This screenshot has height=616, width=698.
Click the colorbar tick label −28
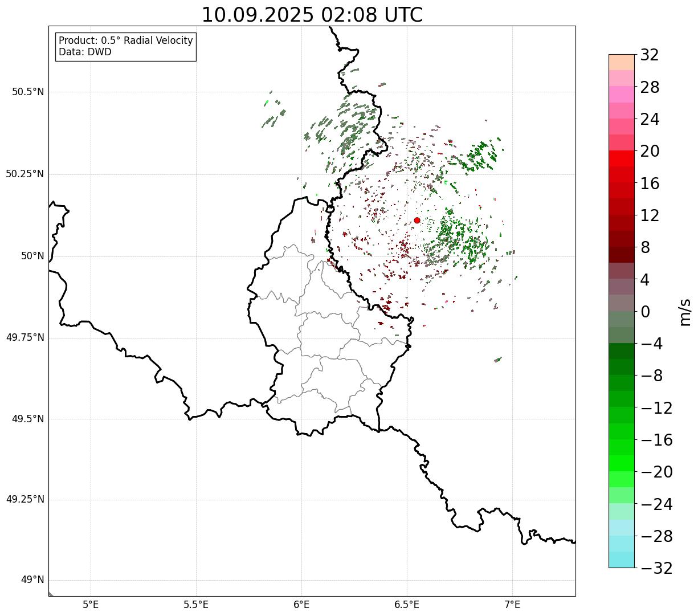[x=656, y=536]
